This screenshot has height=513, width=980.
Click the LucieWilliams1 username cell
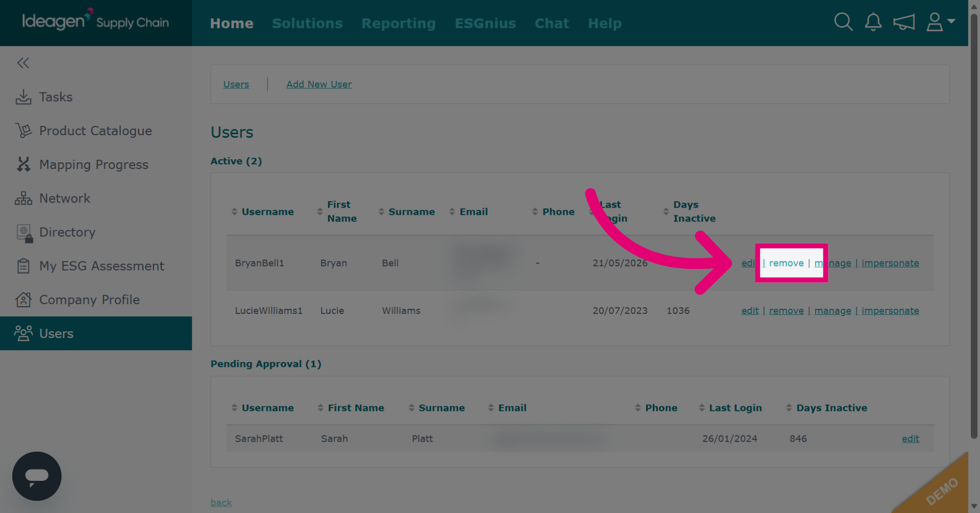point(268,310)
